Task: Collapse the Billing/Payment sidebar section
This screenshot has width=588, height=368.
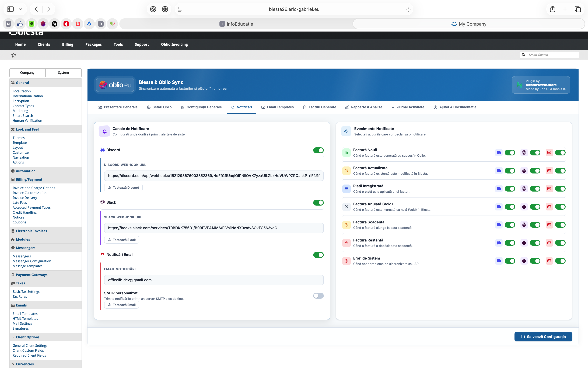Action: pyautogui.click(x=45, y=179)
